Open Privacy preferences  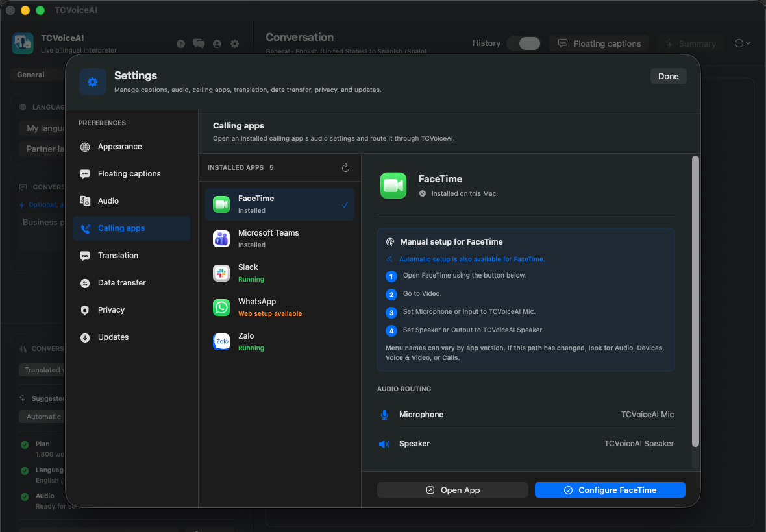(131, 310)
